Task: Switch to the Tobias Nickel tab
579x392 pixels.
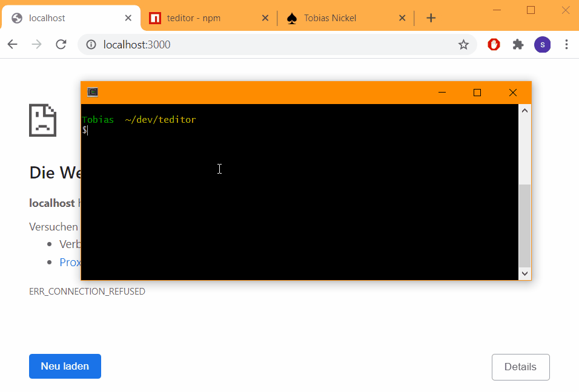Action: pos(330,18)
